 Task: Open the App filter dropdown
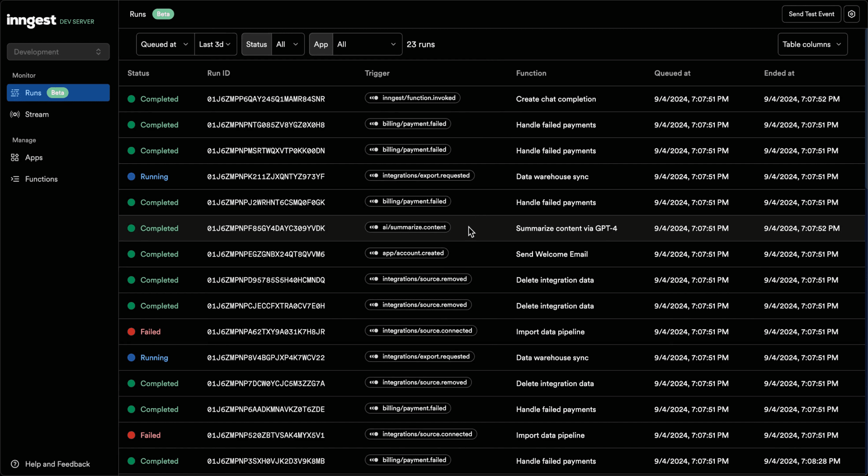tap(367, 44)
